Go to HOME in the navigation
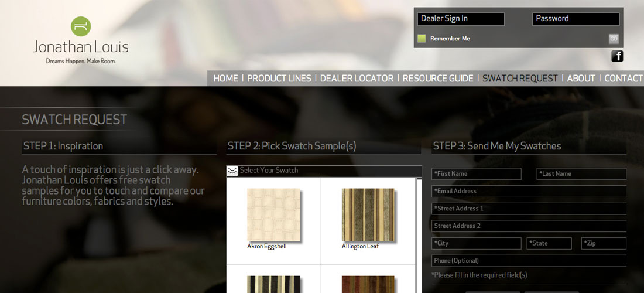The image size is (644, 293). 225,78
